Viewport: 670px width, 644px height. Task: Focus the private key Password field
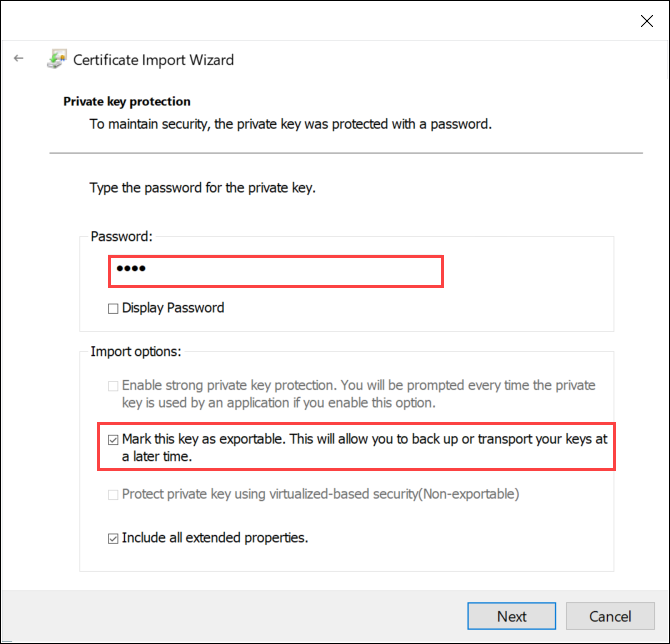275,271
